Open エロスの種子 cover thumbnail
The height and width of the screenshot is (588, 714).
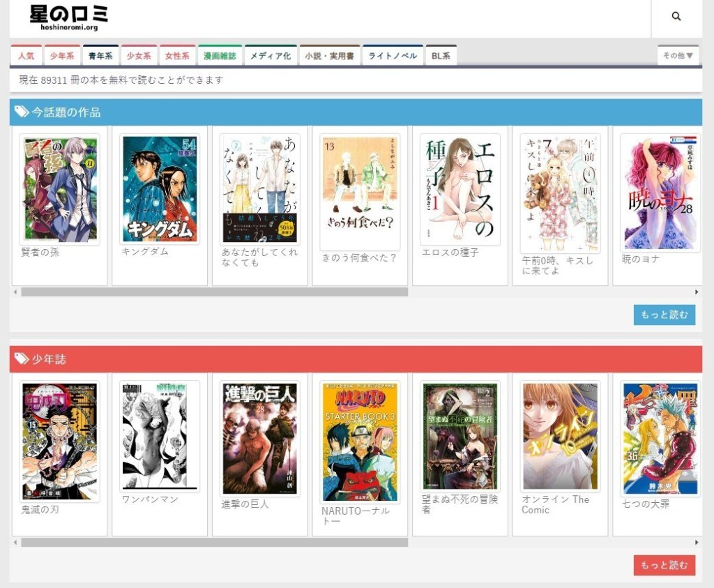click(460, 189)
